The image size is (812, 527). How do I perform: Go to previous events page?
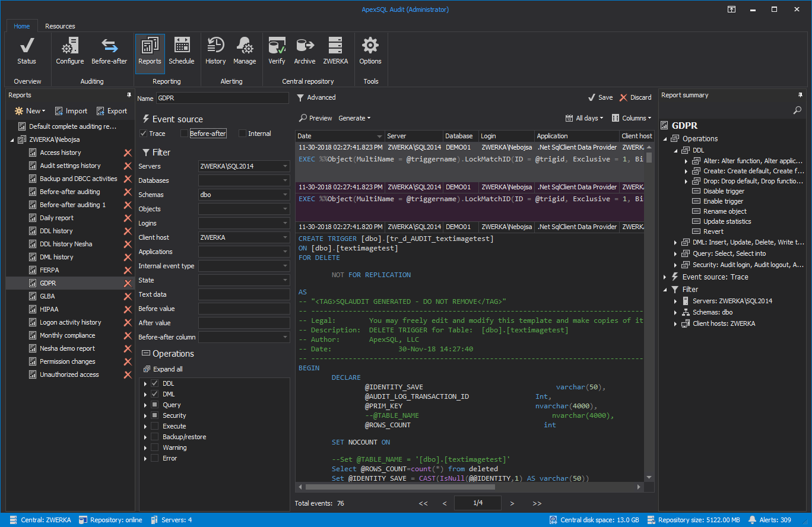tap(445, 503)
